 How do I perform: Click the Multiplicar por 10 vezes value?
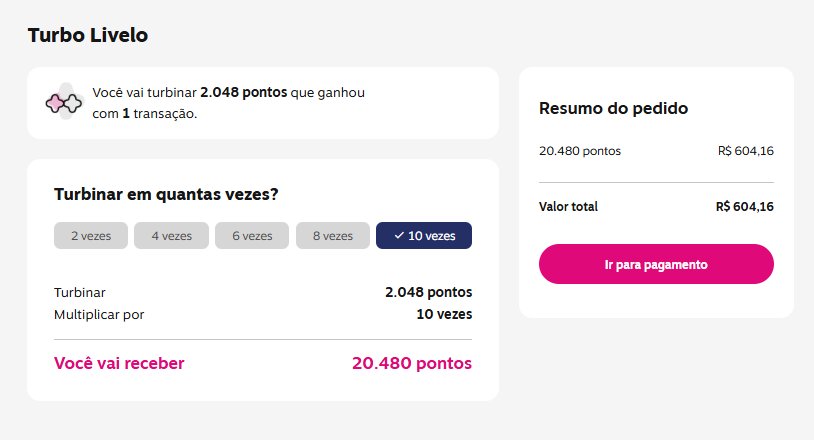(x=444, y=314)
